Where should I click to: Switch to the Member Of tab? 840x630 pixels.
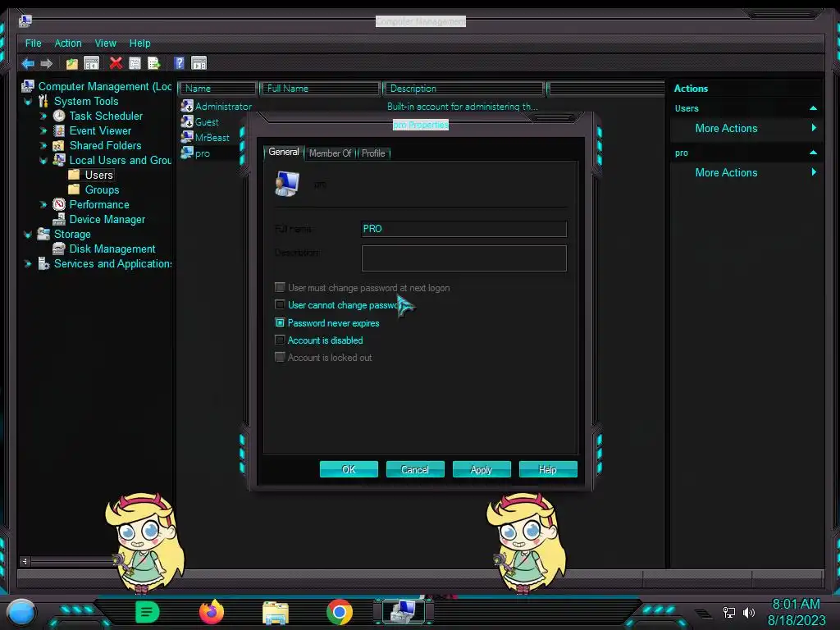[330, 153]
